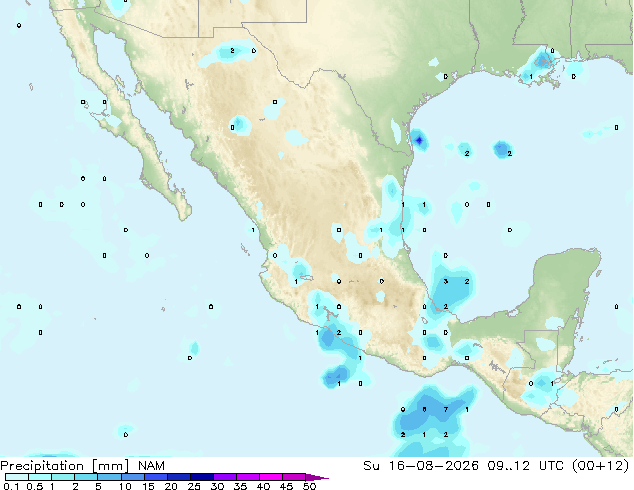Click the legend label "35"
The image size is (634, 490).
pos(240,486)
